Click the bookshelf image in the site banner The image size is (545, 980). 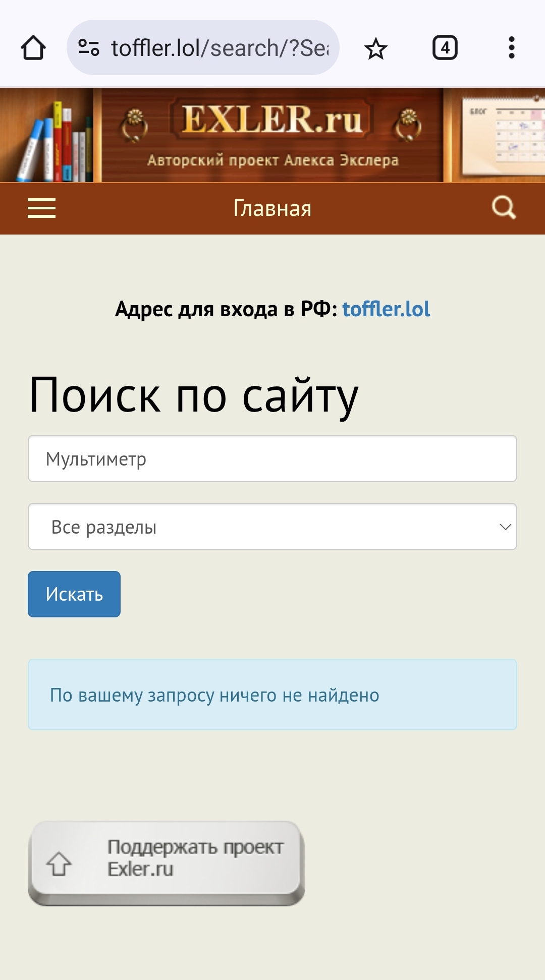tap(49, 136)
